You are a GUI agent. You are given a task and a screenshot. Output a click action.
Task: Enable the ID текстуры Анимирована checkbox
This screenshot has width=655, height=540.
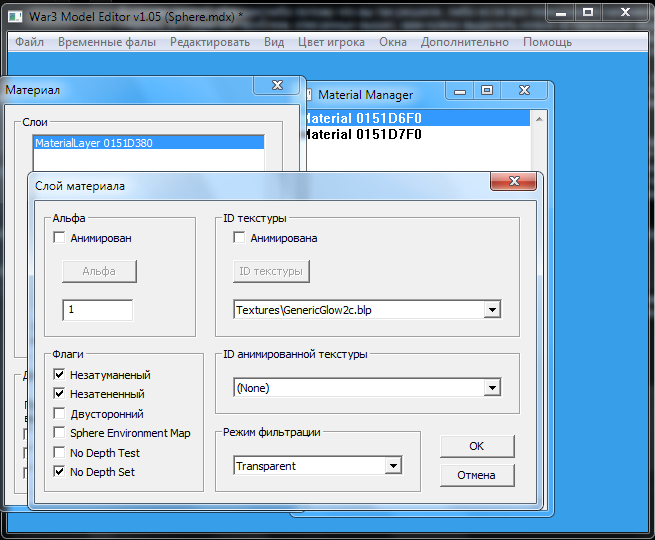coord(239,238)
